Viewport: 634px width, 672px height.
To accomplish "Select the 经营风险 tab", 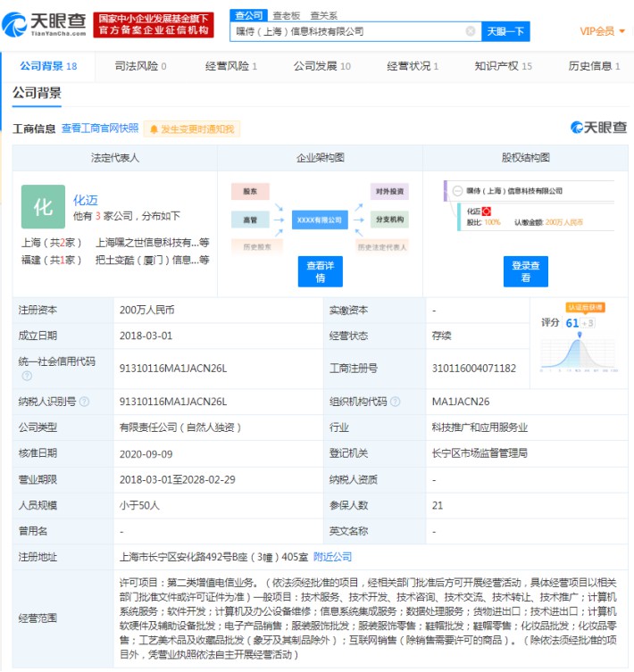I will [231, 66].
